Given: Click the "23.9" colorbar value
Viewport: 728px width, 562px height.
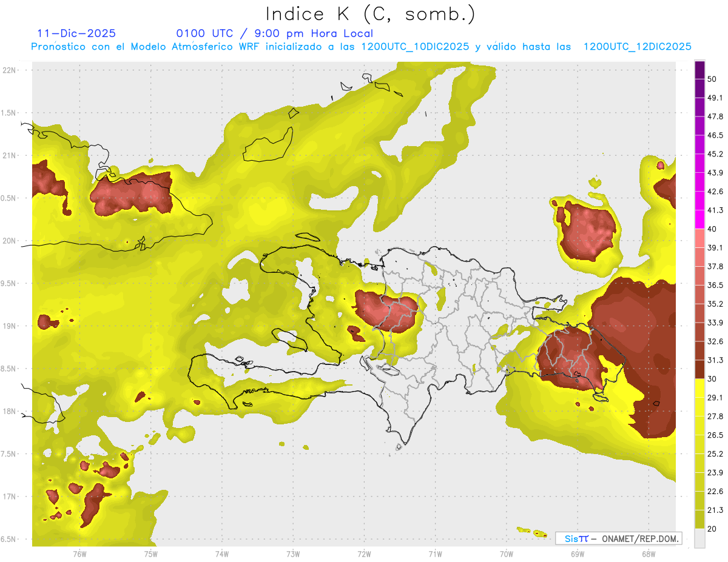Looking at the screenshot, I should (715, 473).
